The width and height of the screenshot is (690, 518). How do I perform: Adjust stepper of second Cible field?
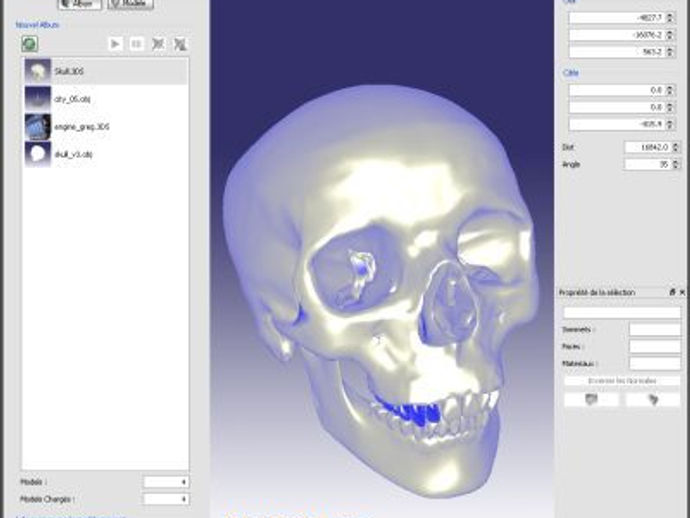point(670,107)
